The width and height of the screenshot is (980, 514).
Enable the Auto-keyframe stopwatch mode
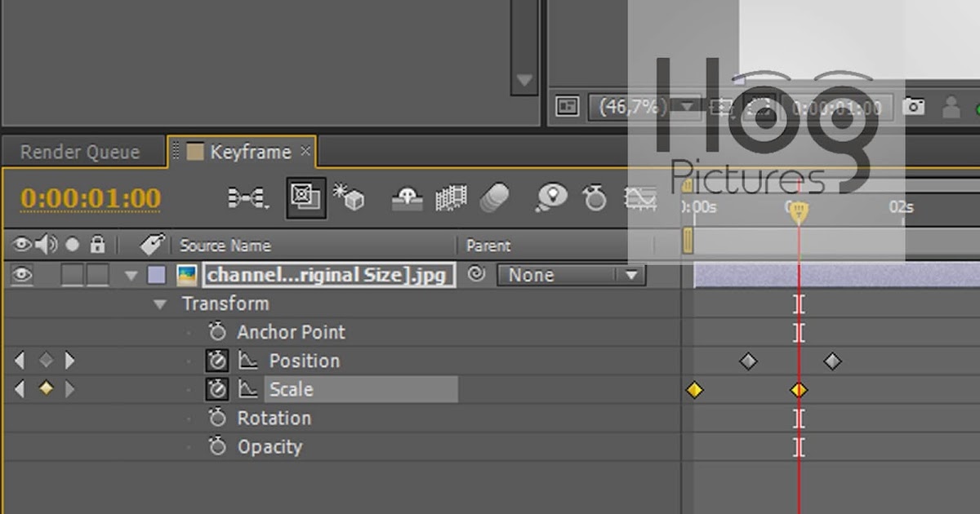click(595, 196)
